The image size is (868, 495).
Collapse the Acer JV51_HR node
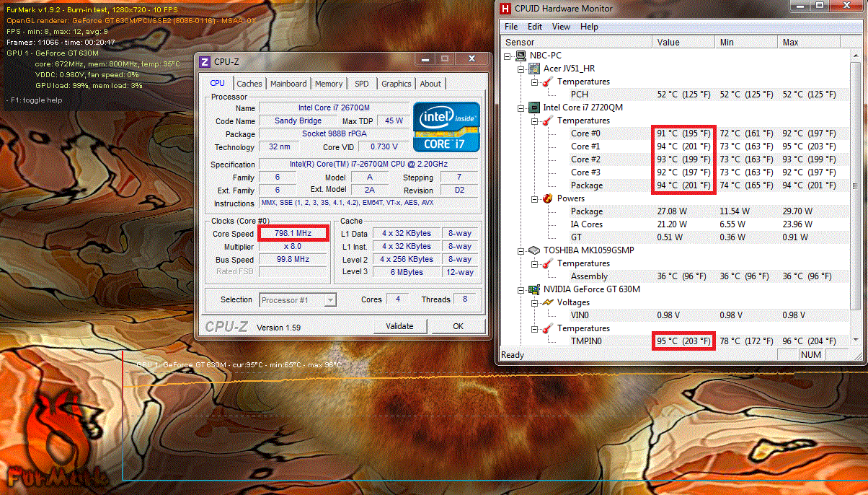pyautogui.click(x=521, y=69)
